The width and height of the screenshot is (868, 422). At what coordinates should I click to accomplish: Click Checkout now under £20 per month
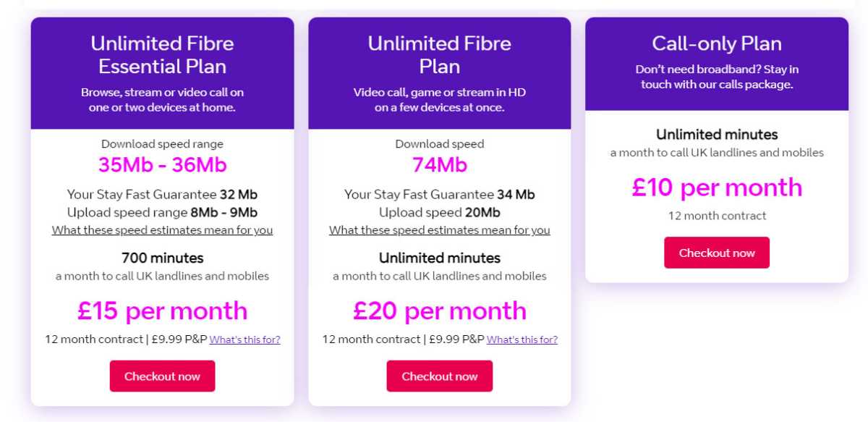[440, 376]
